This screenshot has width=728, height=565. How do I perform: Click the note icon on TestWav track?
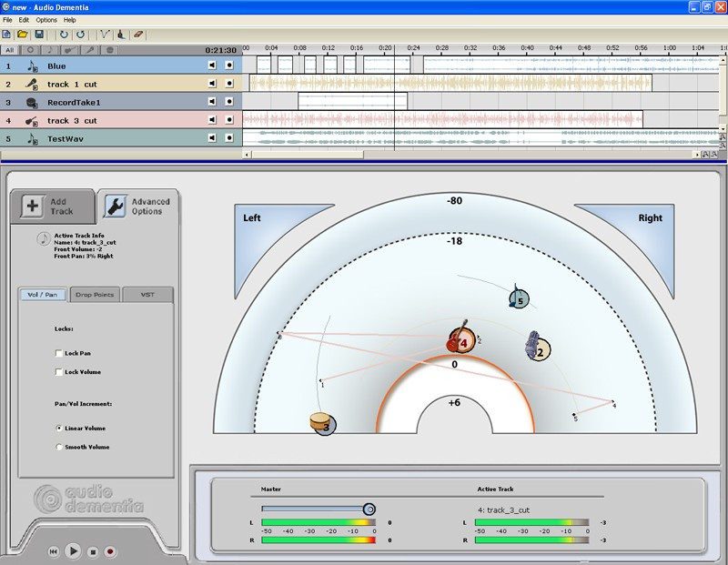(32, 139)
